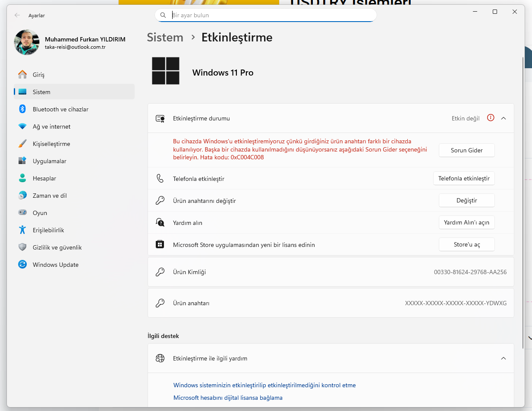Open Zaman ve dil settings
This screenshot has height=411, width=532.
click(x=74, y=196)
